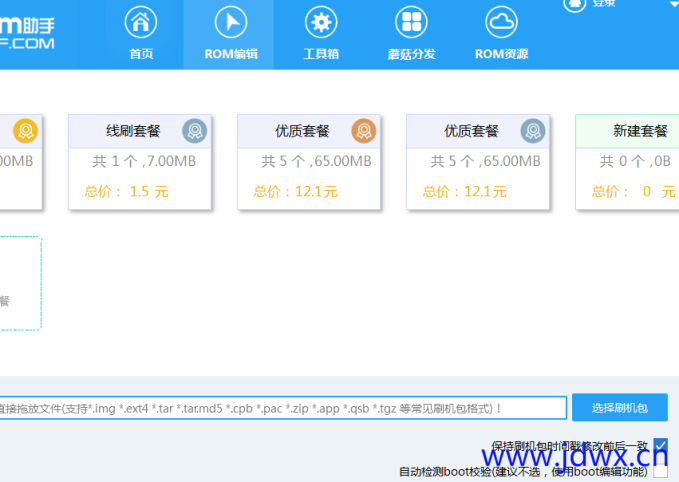Select the ROM编辑 cursor icon
This screenshot has height=482, width=679.
(231, 22)
